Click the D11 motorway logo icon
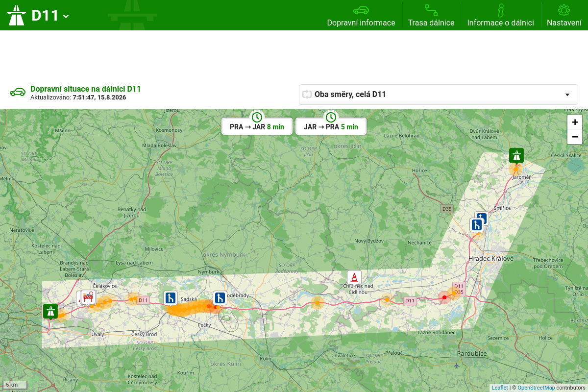 [x=16, y=15]
